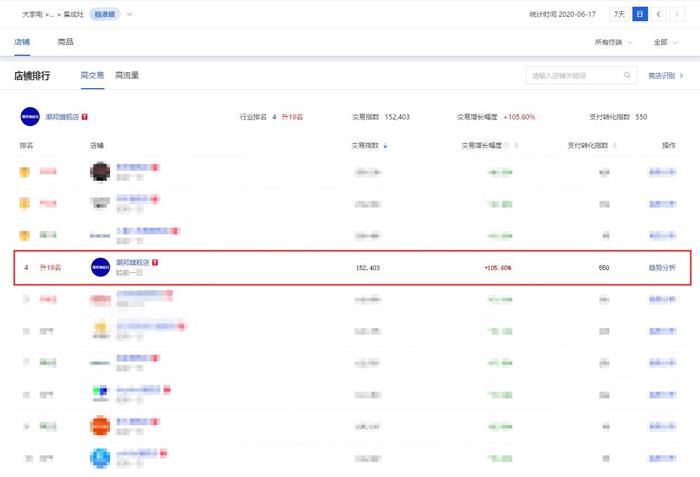Click the info icon next to 交易增长幅度
The width and height of the screenshot is (700, 477).
[x=505, y=146]
